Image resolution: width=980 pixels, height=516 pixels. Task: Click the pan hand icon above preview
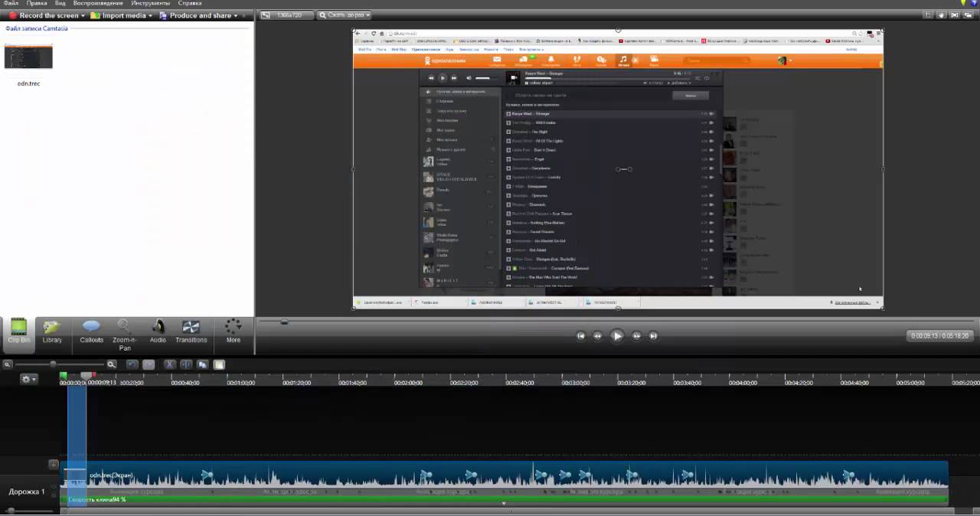(x=941, y=15)
